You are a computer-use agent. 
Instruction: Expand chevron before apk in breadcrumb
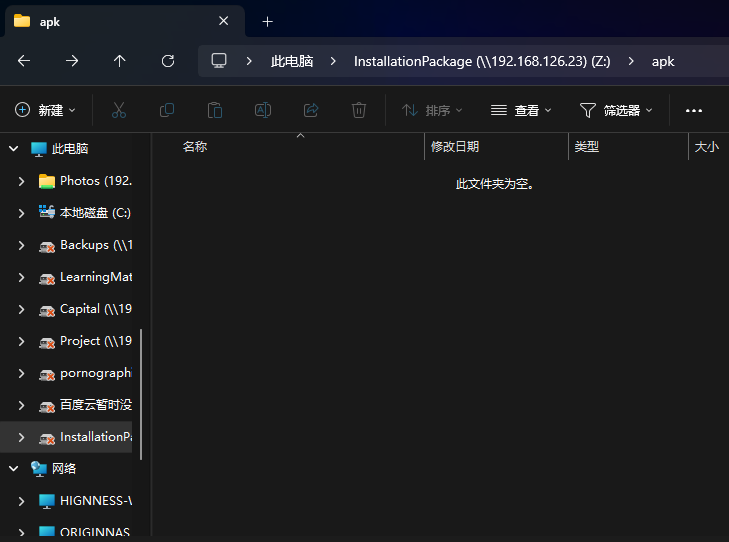tap(631, 61)
